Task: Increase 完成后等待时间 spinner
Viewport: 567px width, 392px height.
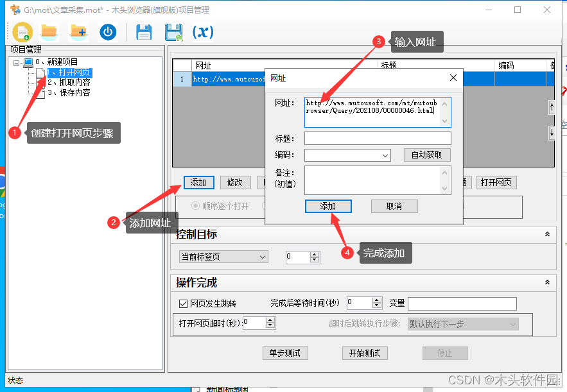Action: coord(377,300)
